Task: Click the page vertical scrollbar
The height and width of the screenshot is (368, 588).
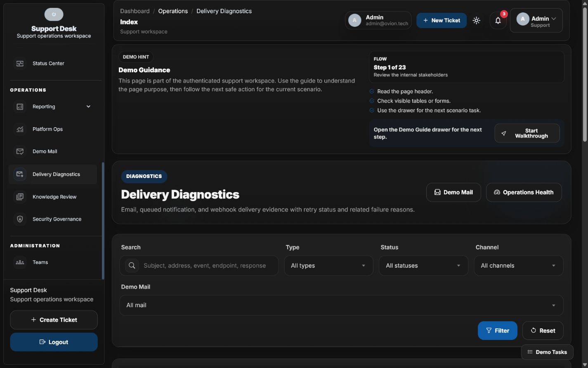Action: tap(585, 75)
